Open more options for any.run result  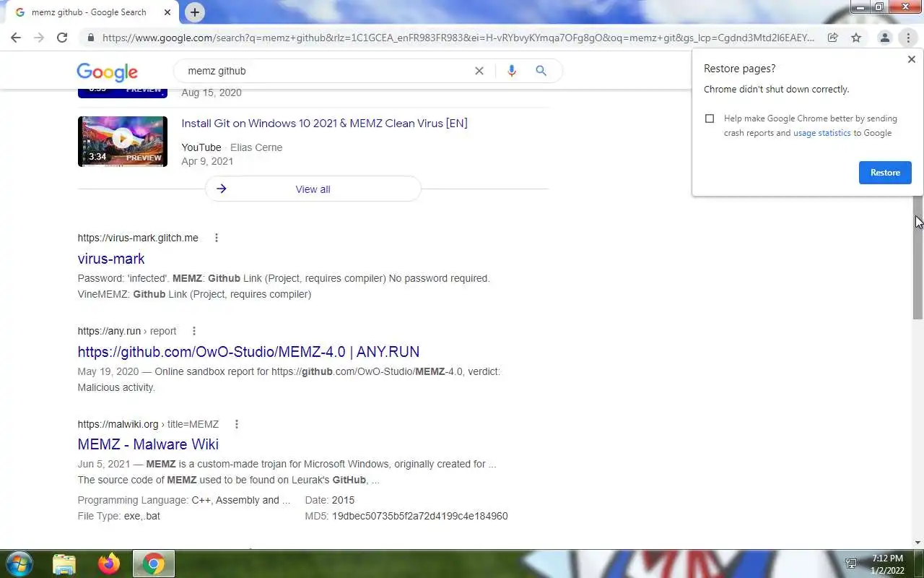point(193,331)
